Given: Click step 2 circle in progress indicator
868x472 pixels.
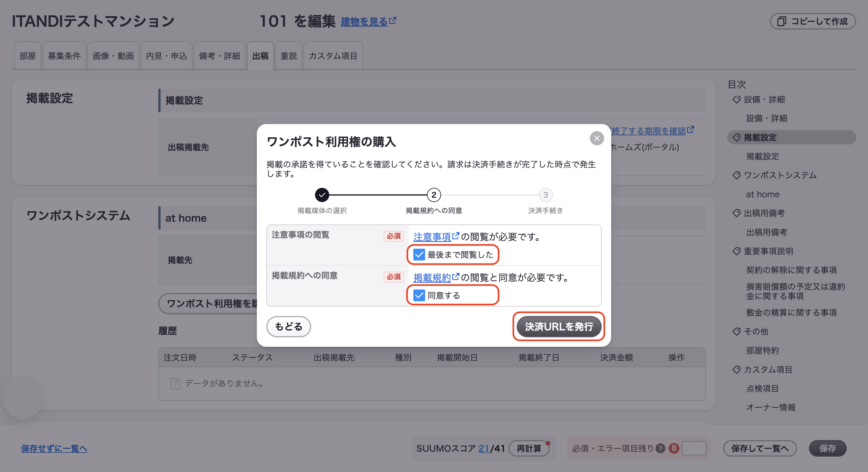Looking at the screenshot, I should [434, 195].
